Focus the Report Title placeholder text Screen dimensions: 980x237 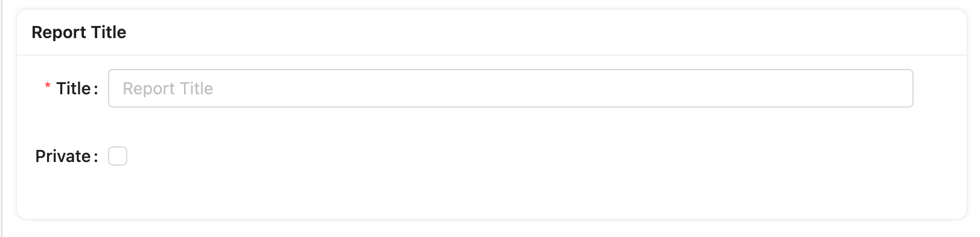point(168,88)
